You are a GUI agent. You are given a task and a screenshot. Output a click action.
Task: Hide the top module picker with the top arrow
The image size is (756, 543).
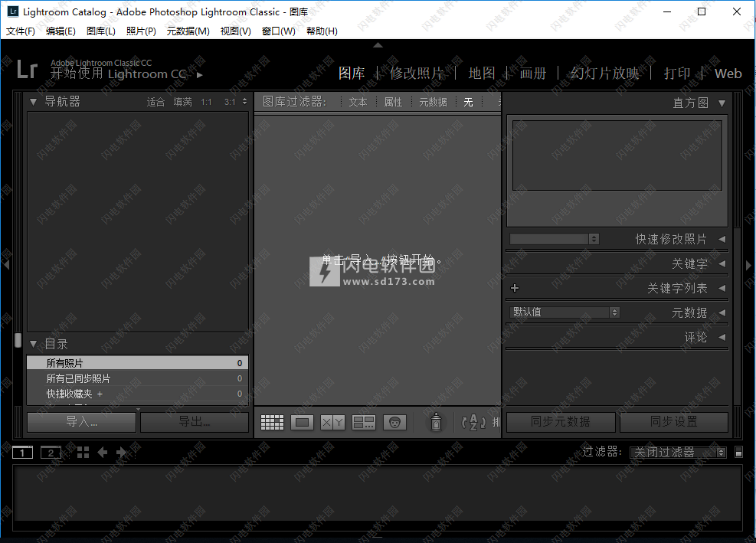(378, 45)
